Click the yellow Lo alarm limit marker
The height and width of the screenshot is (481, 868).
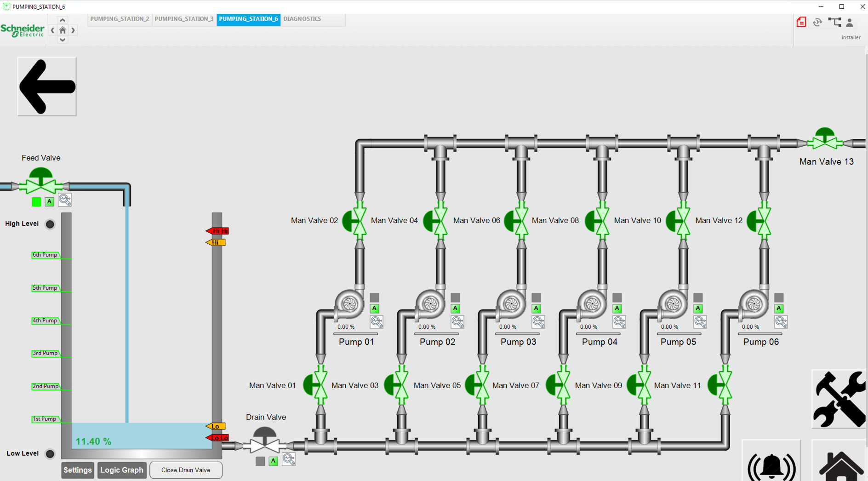[x=215, y=426]
